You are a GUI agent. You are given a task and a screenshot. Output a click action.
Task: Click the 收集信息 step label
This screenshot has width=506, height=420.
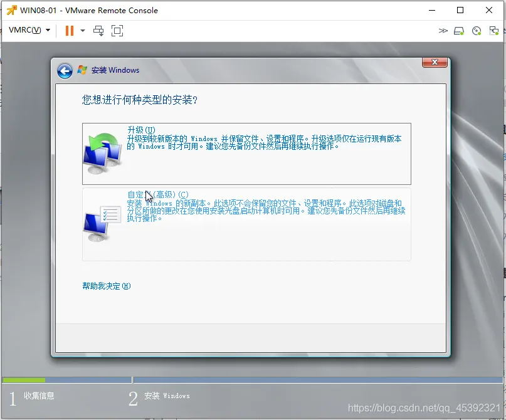click(x=39, y=396)
